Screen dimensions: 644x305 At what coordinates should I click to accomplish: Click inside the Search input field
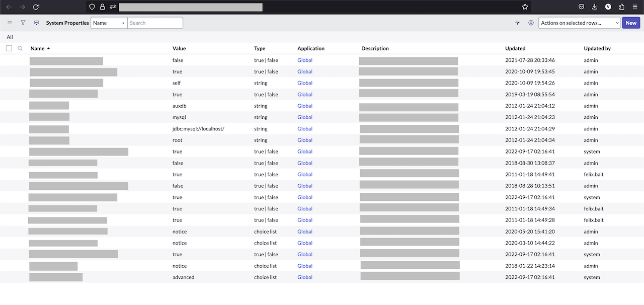click(x=155, y=23)
